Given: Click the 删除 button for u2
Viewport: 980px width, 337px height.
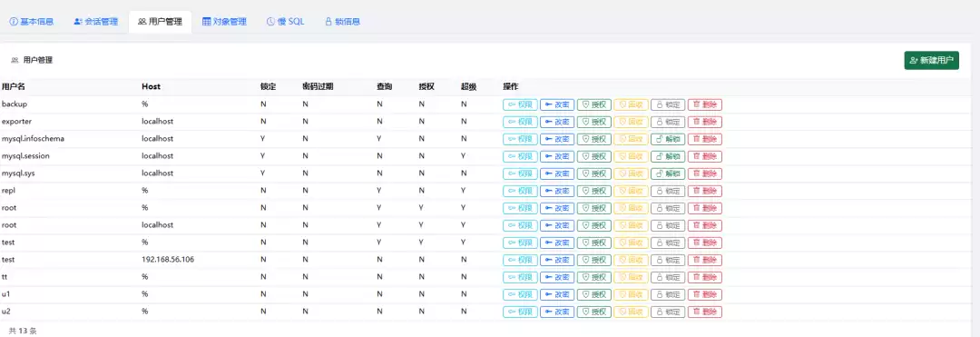Looking at the screenshot, I should pyautogui.click(x=704, y=312).
